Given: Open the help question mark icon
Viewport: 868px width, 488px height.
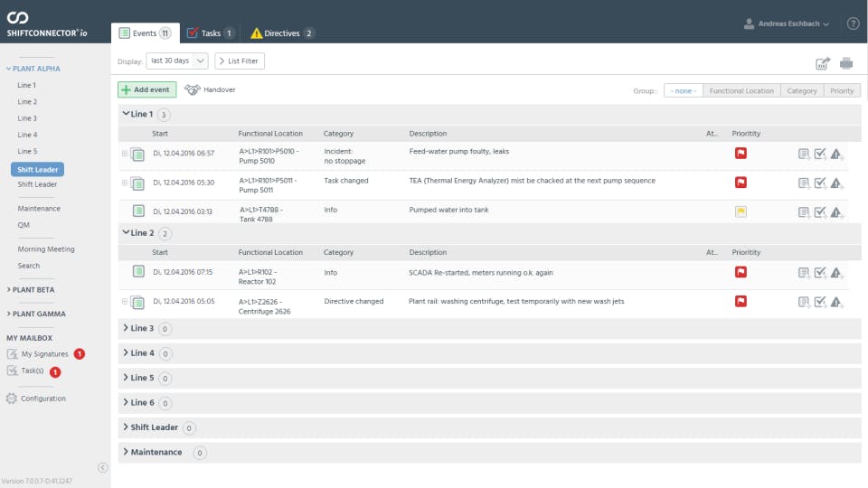Looking at the screenshot, I should [853, 23].
